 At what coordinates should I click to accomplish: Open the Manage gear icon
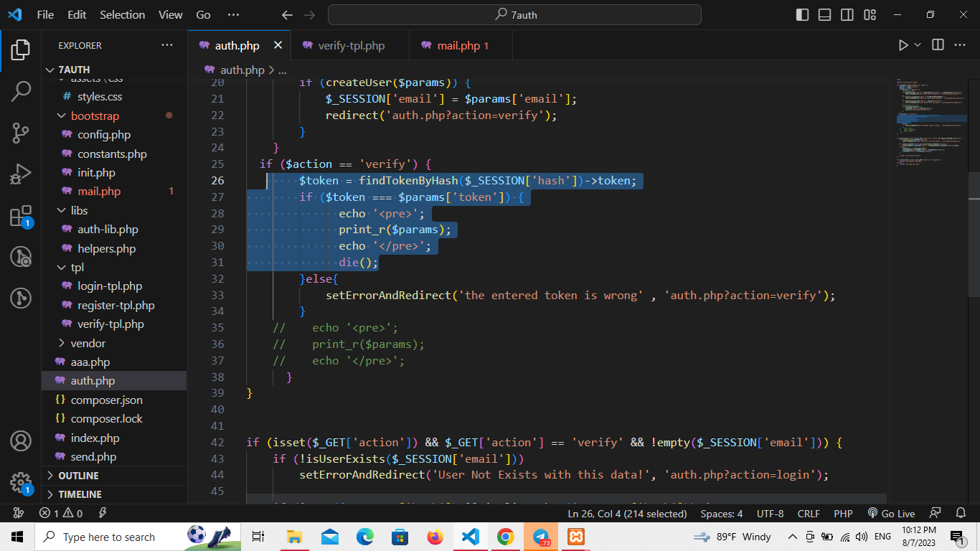click(x=21, y=482)
